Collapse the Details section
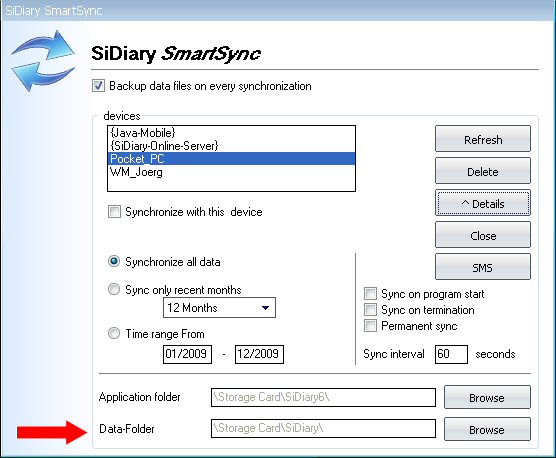 [x=483, y=203]
